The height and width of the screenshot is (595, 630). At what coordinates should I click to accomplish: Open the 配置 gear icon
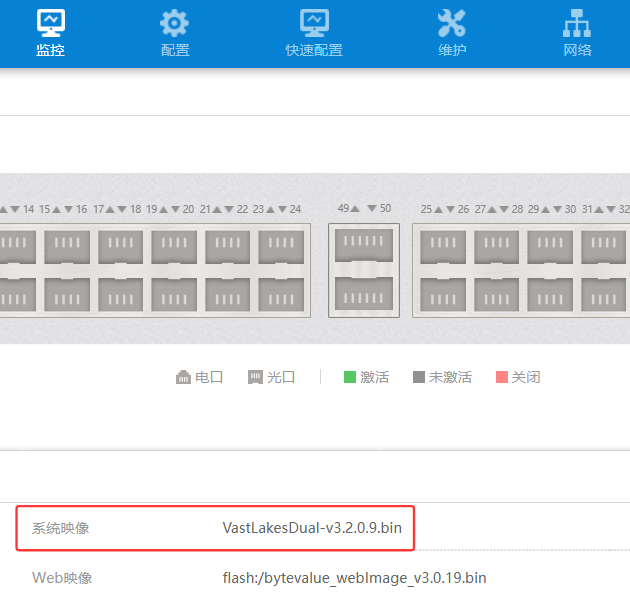pos(174,23)
